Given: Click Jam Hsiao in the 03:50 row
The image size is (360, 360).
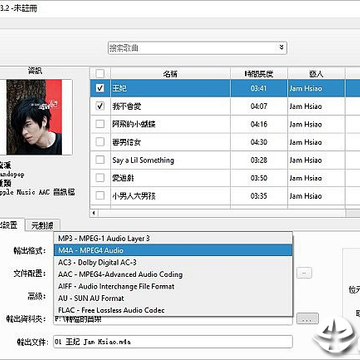Looking at the screenshot, I should point(306,178).
